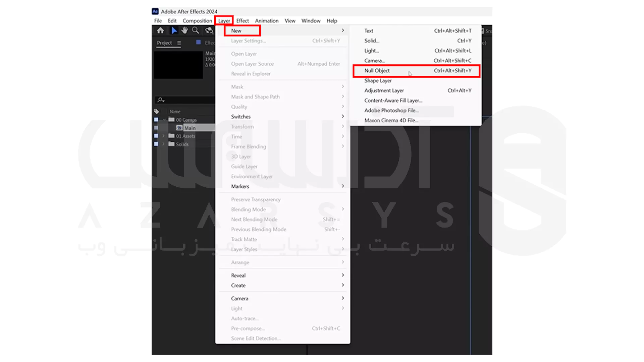Switch to the Project panel tab

pos(164,43)
